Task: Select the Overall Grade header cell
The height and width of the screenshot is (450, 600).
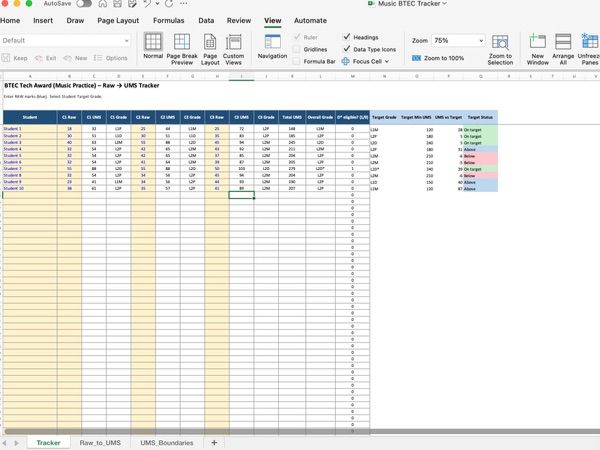Action: point(320,117)
